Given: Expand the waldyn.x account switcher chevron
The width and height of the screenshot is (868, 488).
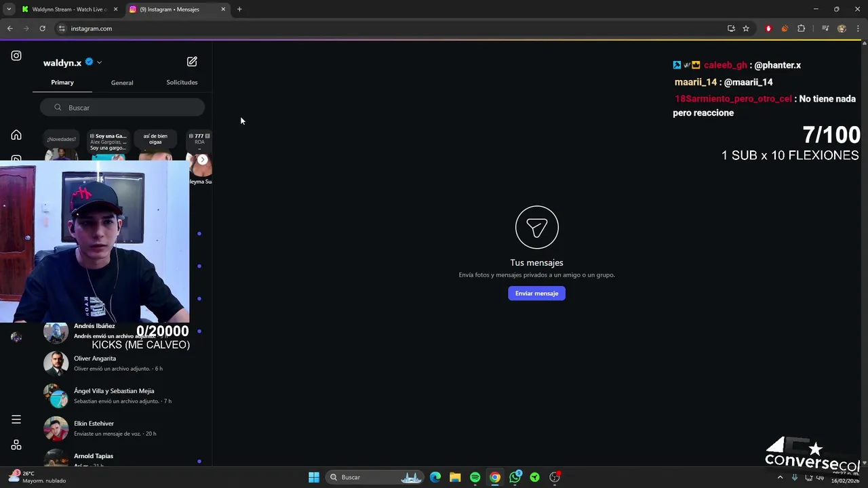Looking at the screenshot, I should coord(99,62).
